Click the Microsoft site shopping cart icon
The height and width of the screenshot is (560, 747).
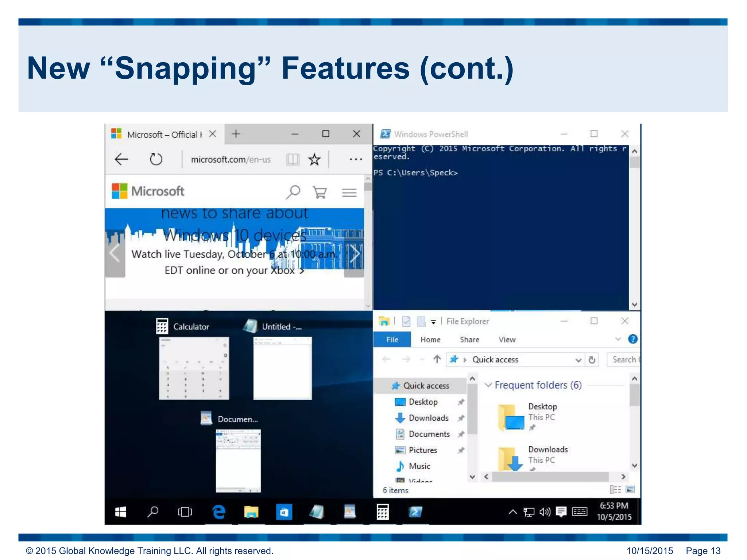[x=320, y=192]
